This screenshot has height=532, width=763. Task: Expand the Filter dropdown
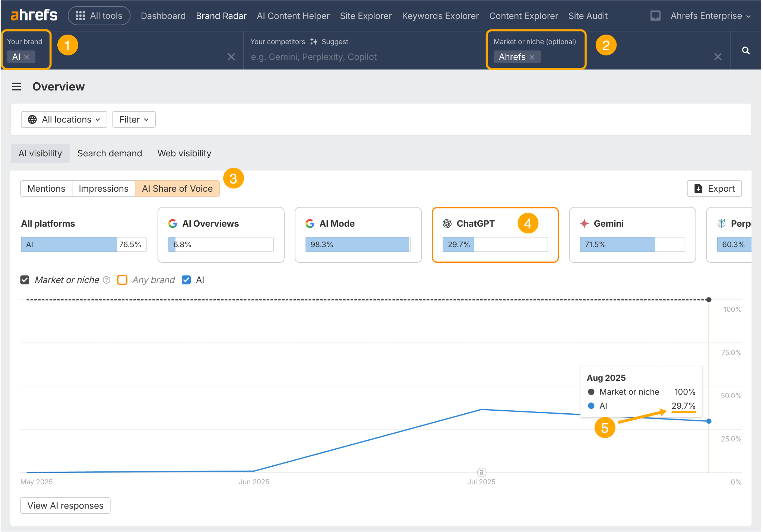133,120
